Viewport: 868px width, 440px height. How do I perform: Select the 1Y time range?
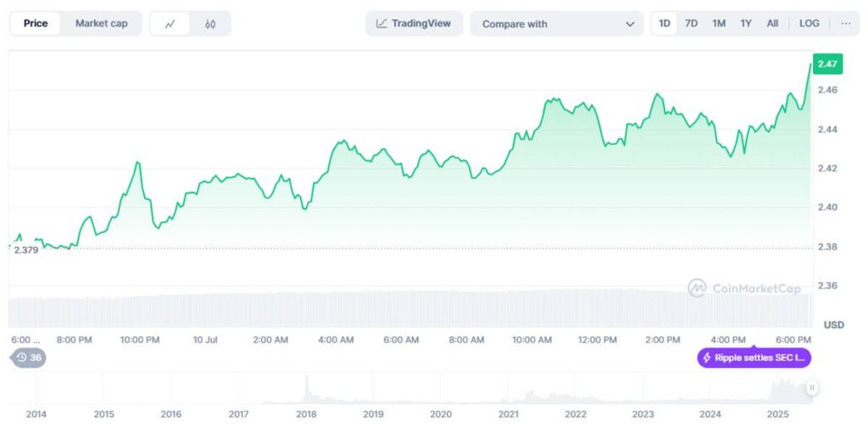[746, 23]
